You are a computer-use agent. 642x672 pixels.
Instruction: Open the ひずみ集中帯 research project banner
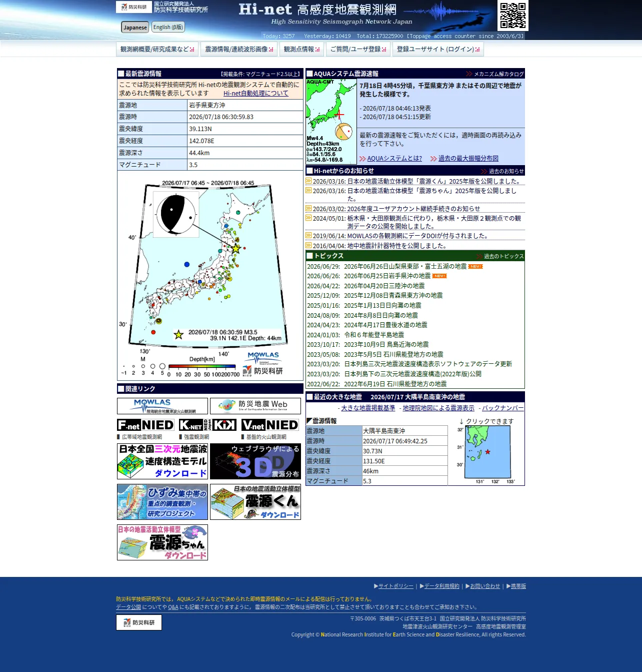[x=162, y=502]
